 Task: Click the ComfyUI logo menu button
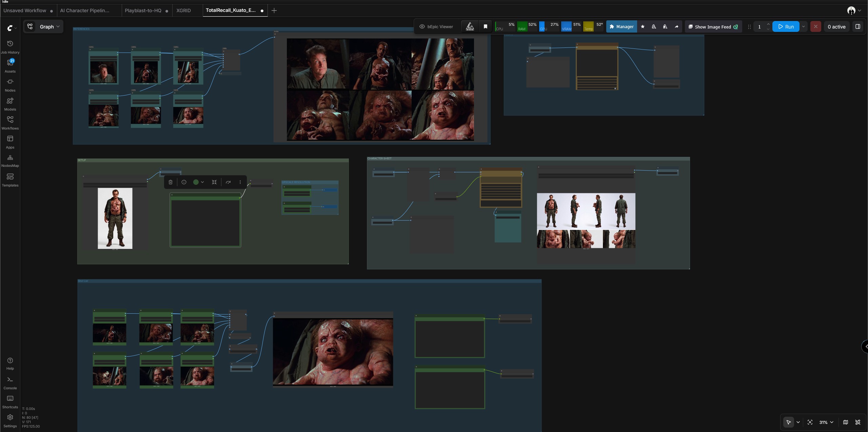12,28
